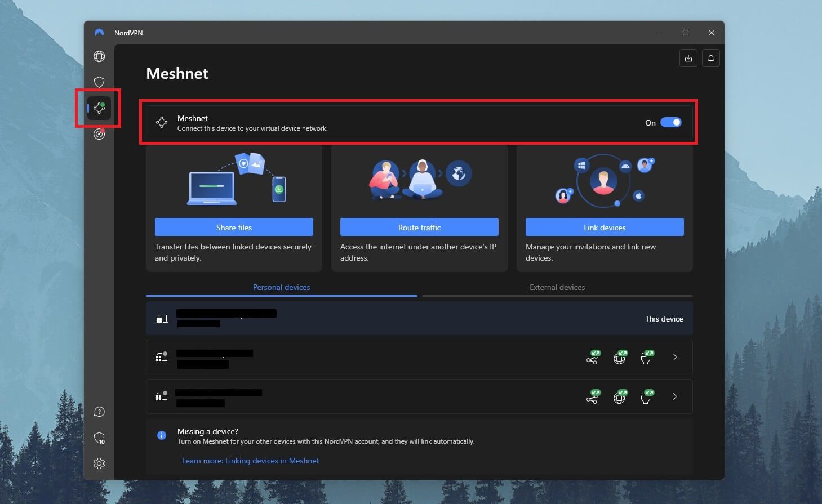Click the Share files laptop illustration
The image size is (822, 504).
tap(237, 178)
